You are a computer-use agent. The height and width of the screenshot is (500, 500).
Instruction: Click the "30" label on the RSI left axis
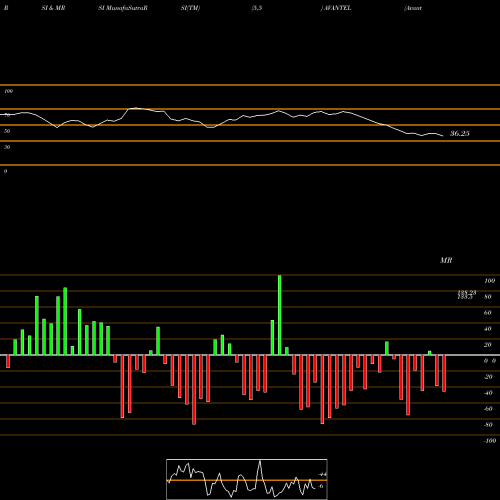tap(7, 147)
